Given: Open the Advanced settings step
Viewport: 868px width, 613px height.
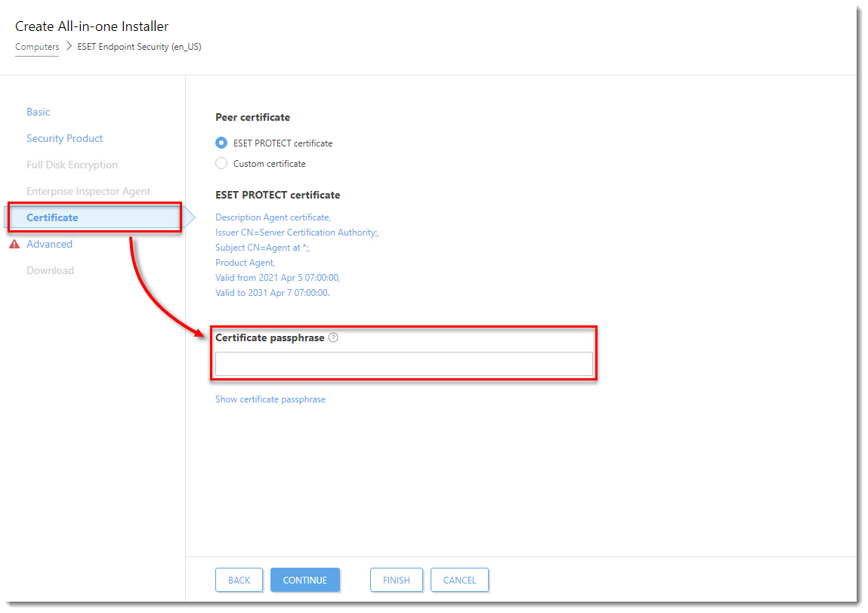Looking at the screenshot, I should [49, 244].
